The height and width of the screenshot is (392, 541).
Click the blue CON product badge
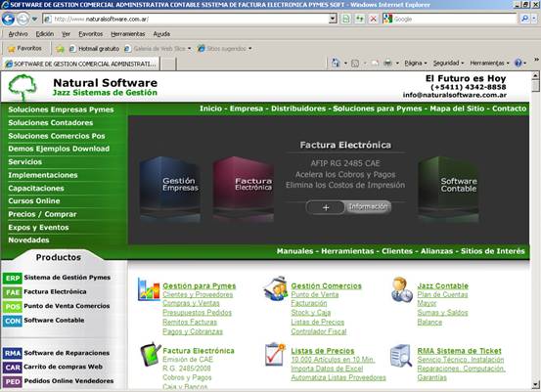pyautogui.click(x=13, y=321)
